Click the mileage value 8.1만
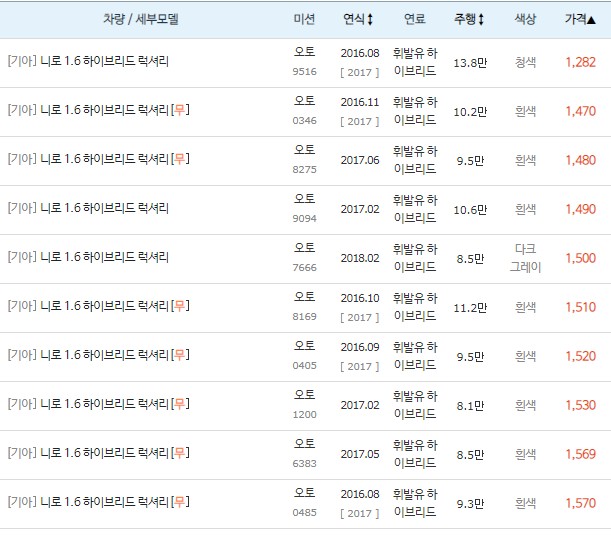The width and height of the screenshot is (611, 535). click(470, 406)
